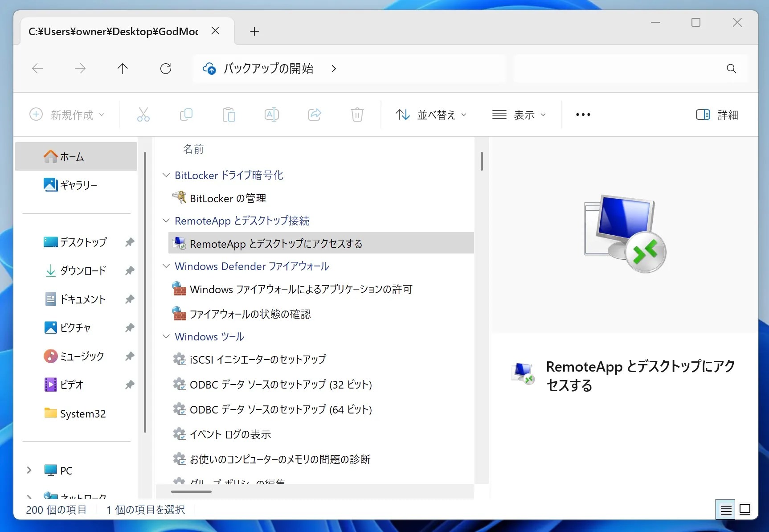Open the 並べ替え sort dropdown
769x532 pixels.
pos(431,115)
